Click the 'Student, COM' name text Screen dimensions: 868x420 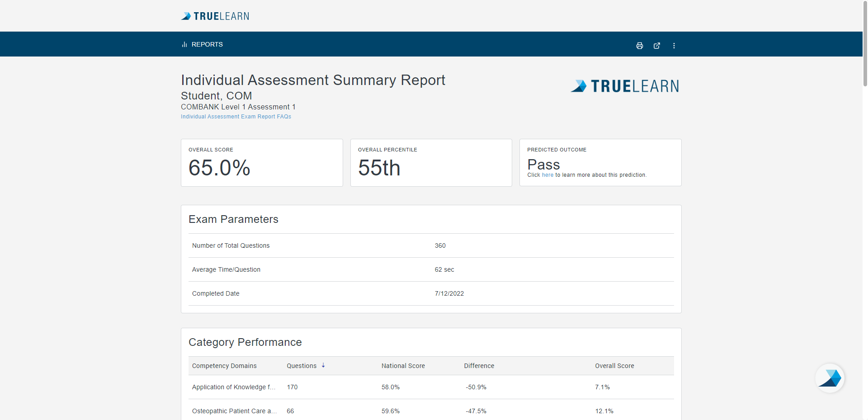pyautogui.click(x=217, y=96)
